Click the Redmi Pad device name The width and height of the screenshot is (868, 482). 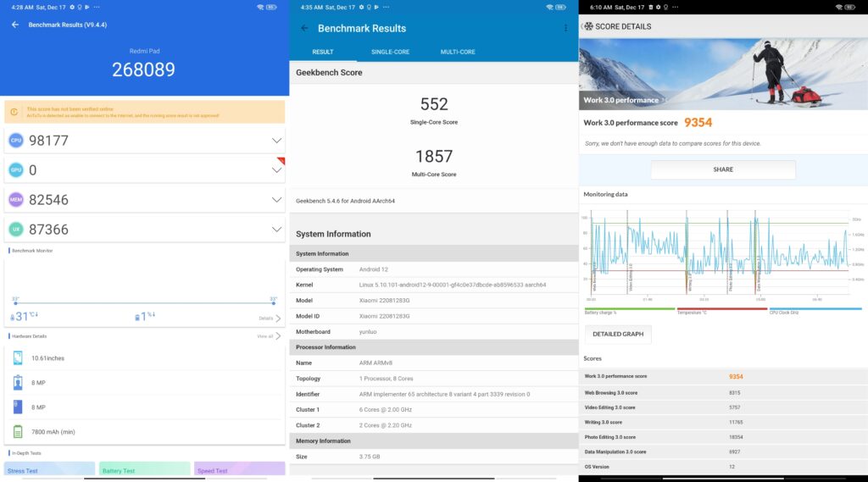point(144,51)
